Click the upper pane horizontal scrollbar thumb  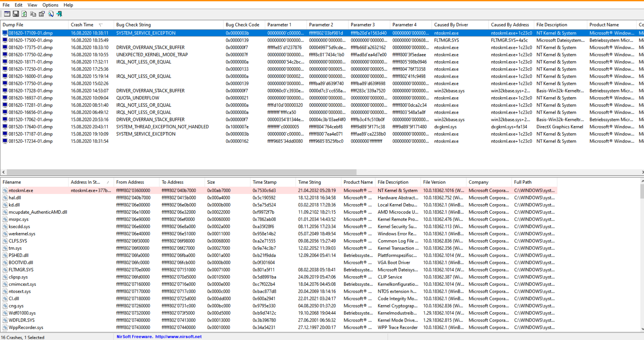[x=181, y=172]
